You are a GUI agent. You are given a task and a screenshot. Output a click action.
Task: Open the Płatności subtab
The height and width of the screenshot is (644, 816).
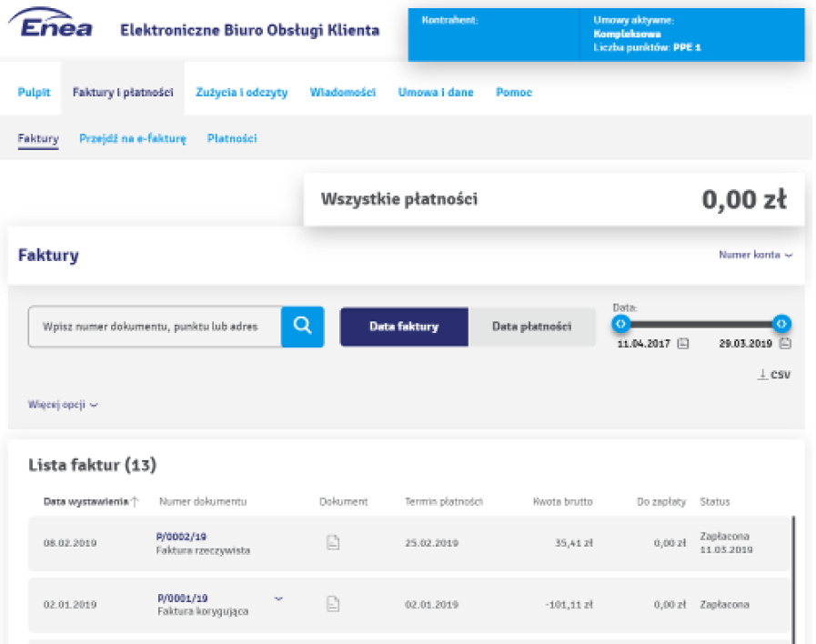231,139
